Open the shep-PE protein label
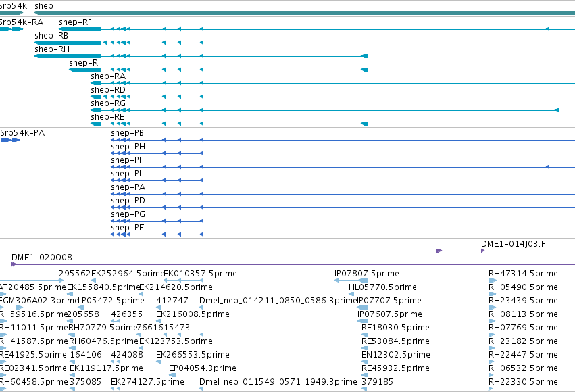The height and width of the screenshot is (392, 575). click(127, 228)
